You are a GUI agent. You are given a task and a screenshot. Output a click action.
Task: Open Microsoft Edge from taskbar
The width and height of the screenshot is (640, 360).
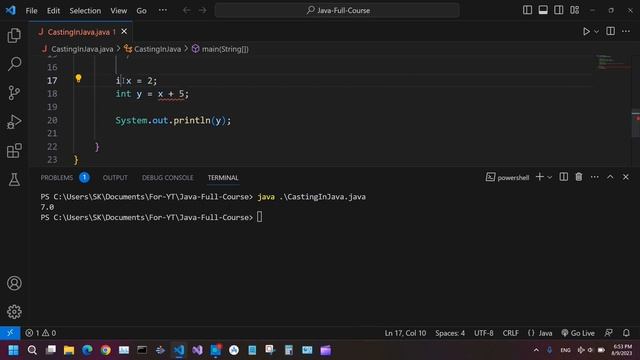(87, 350)
